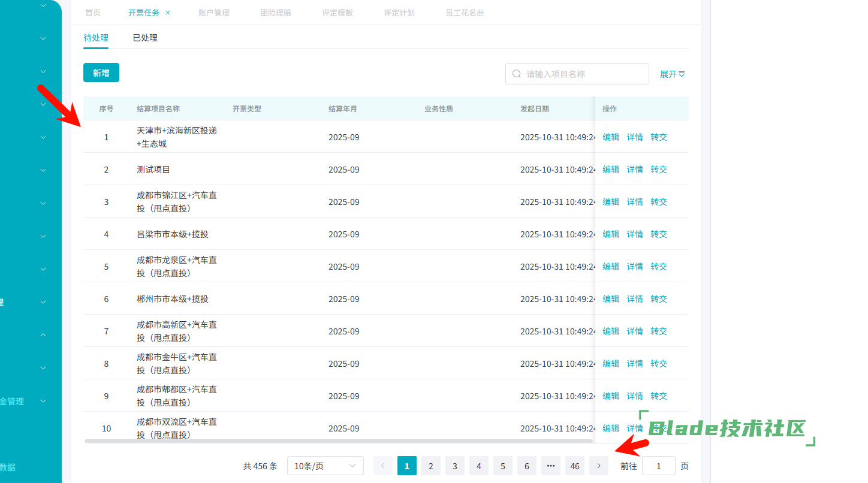Open the 10条/页 page size dropdown
The height and width of the screenshot is (483, 868).
click(325, 466)
